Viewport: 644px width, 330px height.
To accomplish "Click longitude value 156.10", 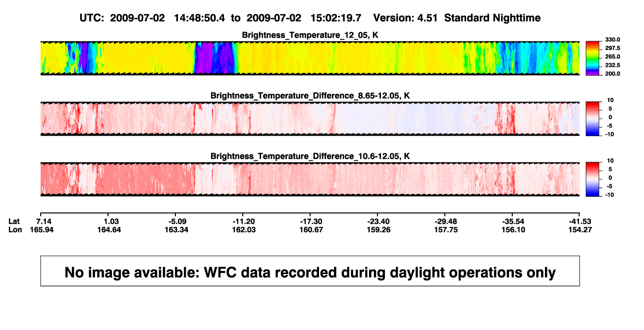I will tap(513, 230).
